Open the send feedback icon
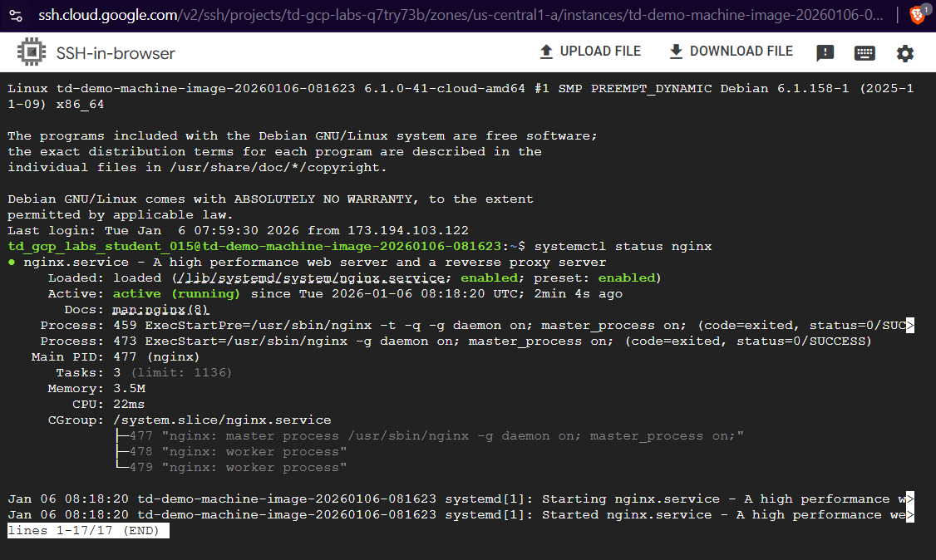The height and width of the screenshot is (560, 936). (x=825, y=53)
